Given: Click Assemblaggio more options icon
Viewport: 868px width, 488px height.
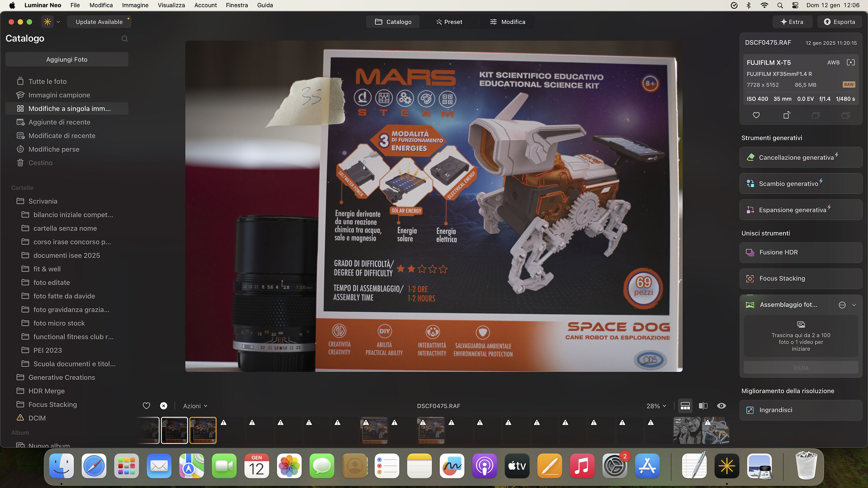Looking at the screenshot, I should pyautogui.click(x=842, y=305).
